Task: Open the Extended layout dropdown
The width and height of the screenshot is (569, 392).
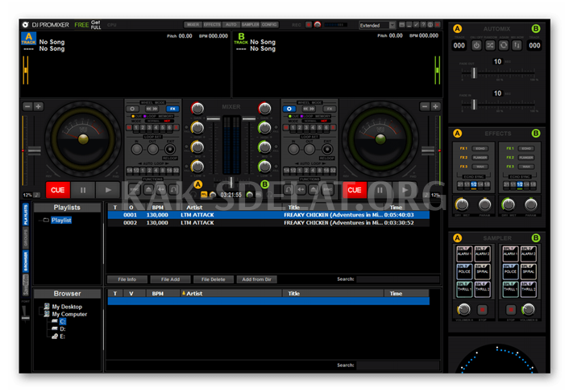Action: (x=392, y=25)
